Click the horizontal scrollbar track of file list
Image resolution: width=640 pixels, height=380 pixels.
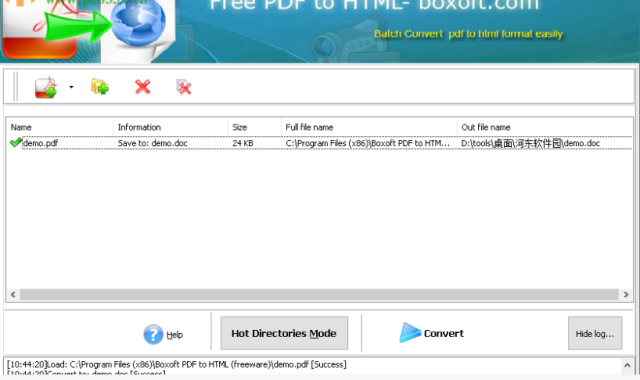pos(319,294)
